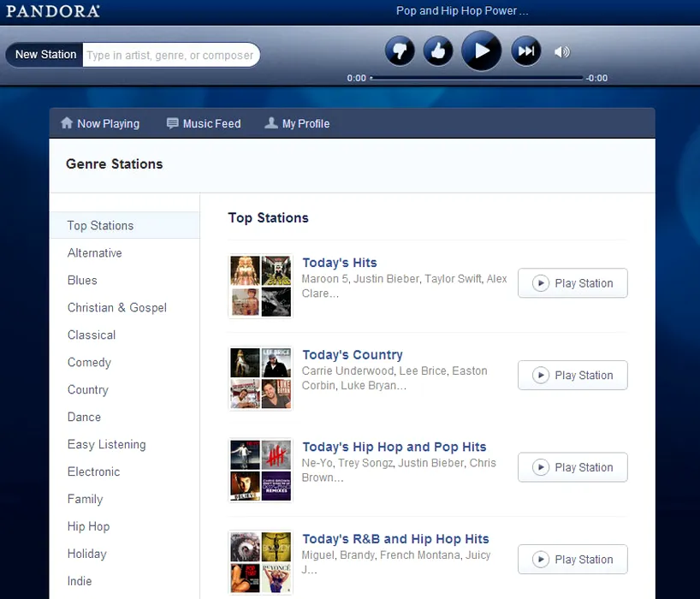The width and height of the screenshot is (700, 599).
Task: Open the Now Playing tab
Action: coord(100,123)
